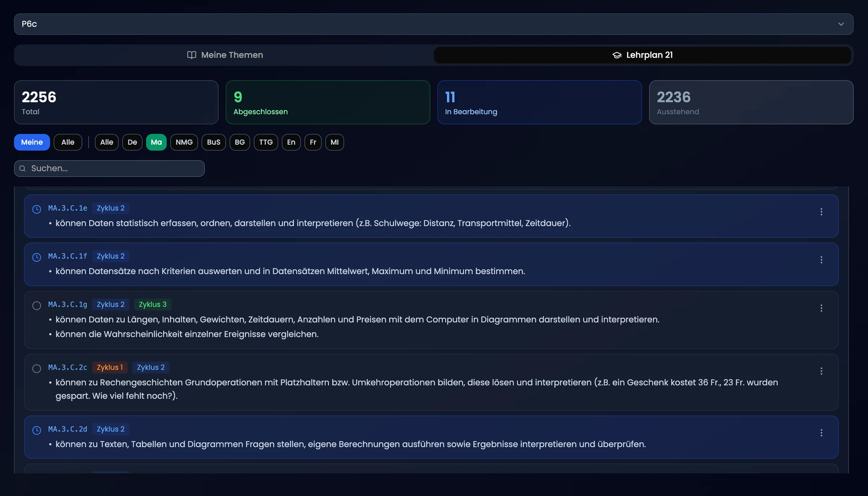Switch to Lehrplan 21 tab
Screen dimensions: 868x496
pos(642,55)
